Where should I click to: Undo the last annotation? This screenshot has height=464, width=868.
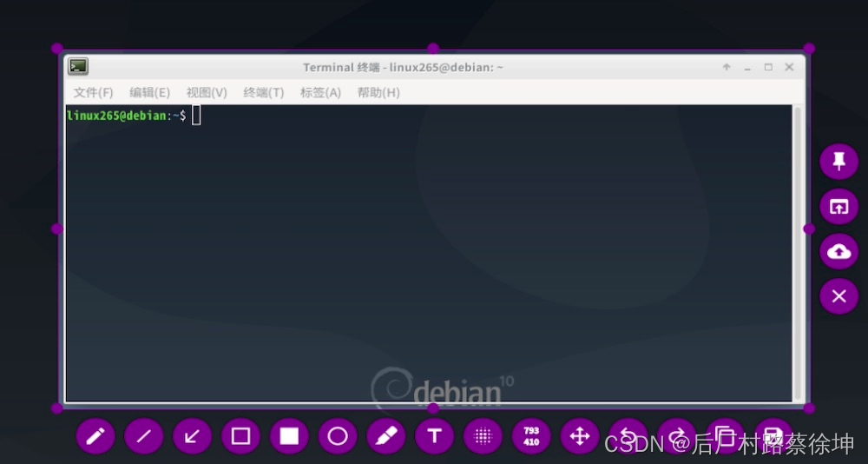tap(628, 436)
